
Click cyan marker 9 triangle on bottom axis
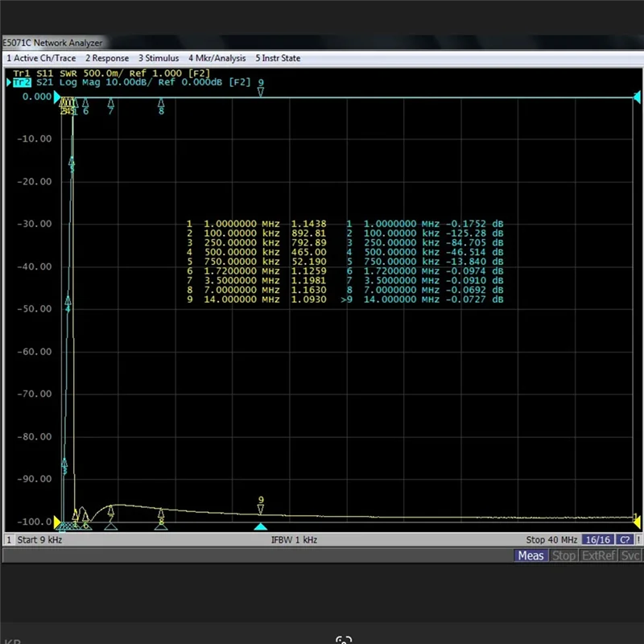click(261, 526)
